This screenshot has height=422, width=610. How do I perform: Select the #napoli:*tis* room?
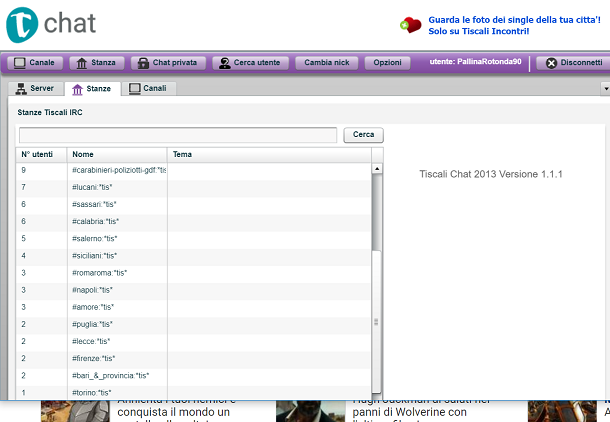click(193, 290)
